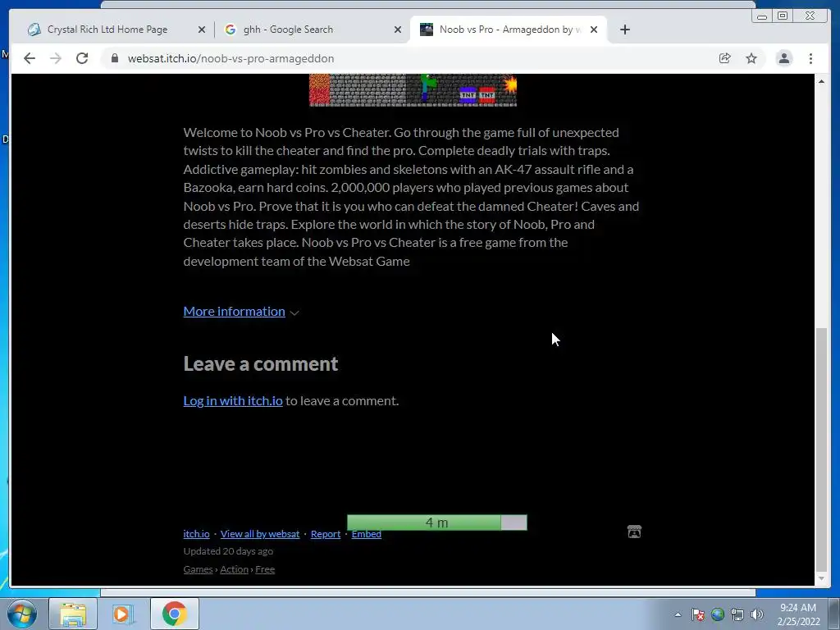Close the Crystal Rich Ltd Home Page tab

202,30
